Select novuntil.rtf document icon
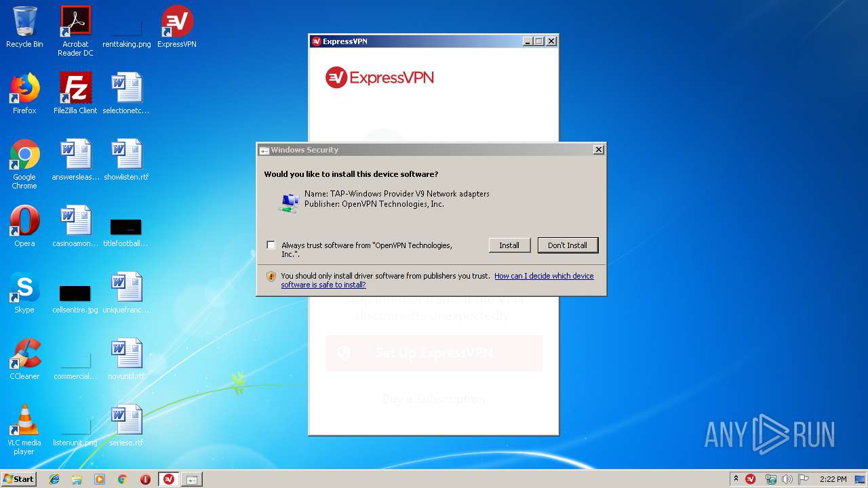The image size is (868, 488). (x=126, y=359)
